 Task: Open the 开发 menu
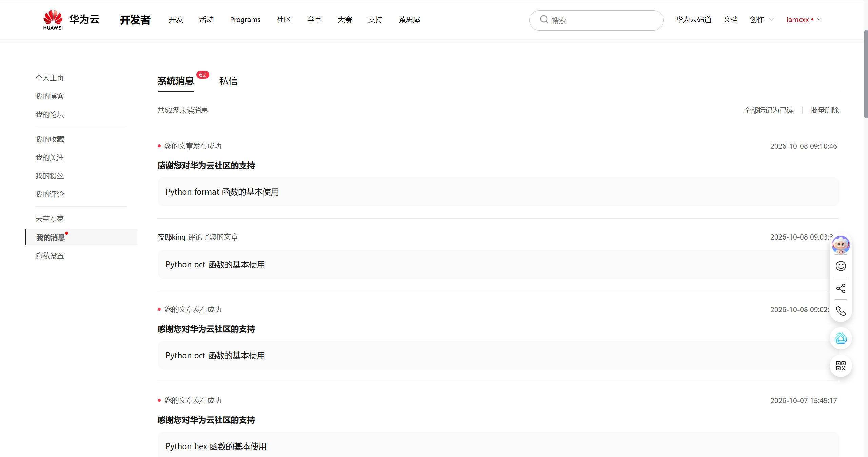point(176,20)
